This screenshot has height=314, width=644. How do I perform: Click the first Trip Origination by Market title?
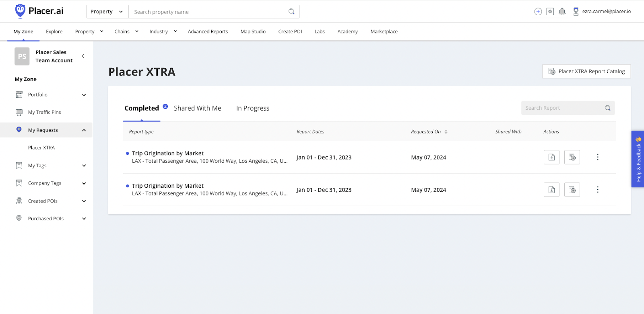168,153
